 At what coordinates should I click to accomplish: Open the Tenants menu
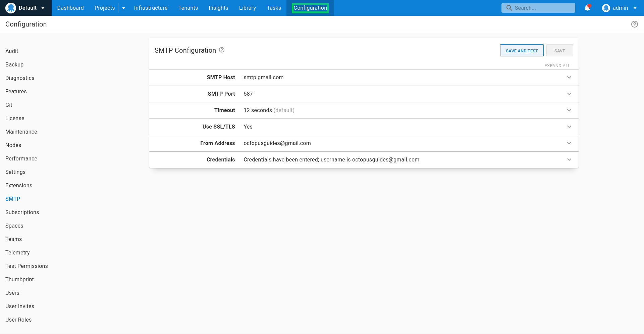click(188, 8)
